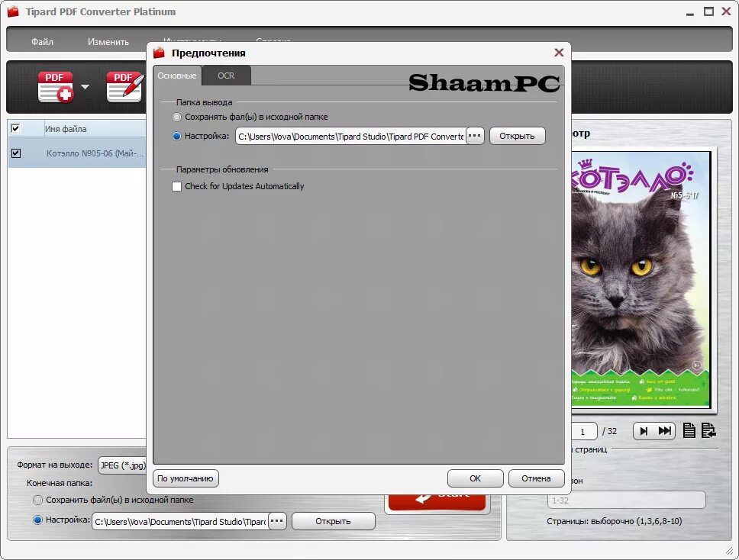
Task: Toggle the select-all checkbox in file list header
Action: [x=15, y=128]
